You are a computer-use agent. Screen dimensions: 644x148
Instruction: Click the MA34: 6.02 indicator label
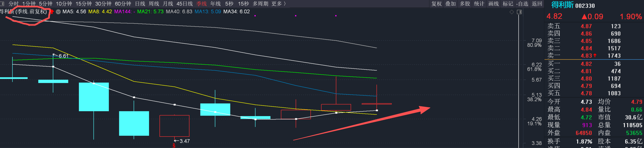point(237,11)
